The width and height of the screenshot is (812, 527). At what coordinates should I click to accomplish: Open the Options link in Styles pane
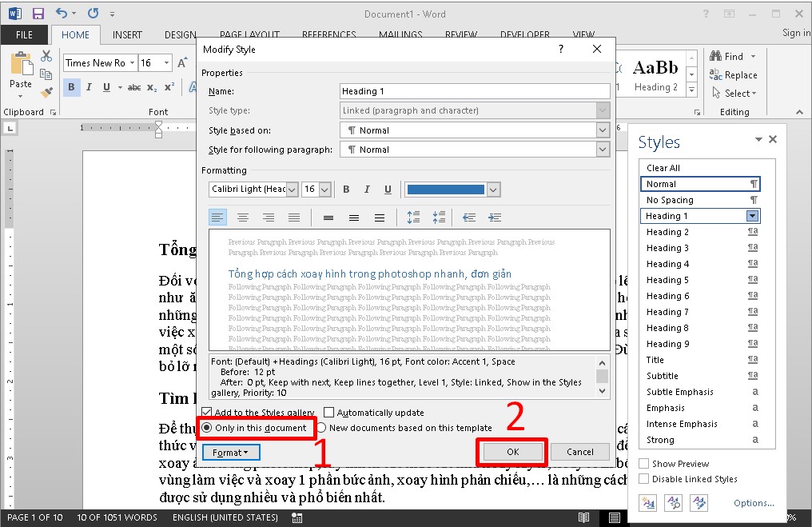click(754, 503)
